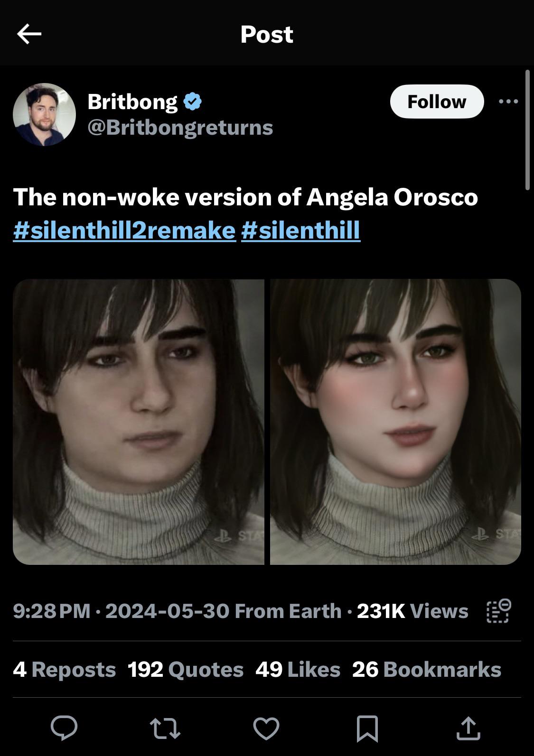Tap the repost arrows icon

(165, 728)
